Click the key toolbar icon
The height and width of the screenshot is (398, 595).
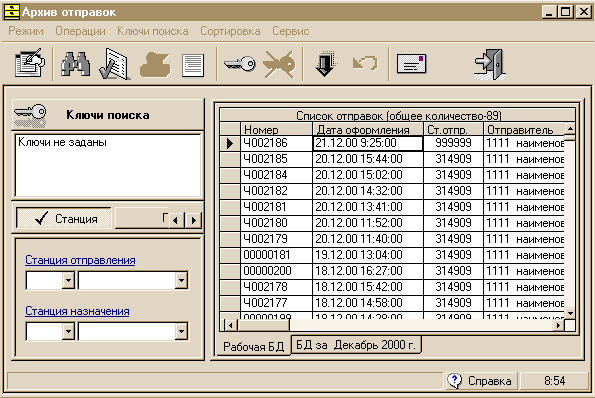[239, 64]
